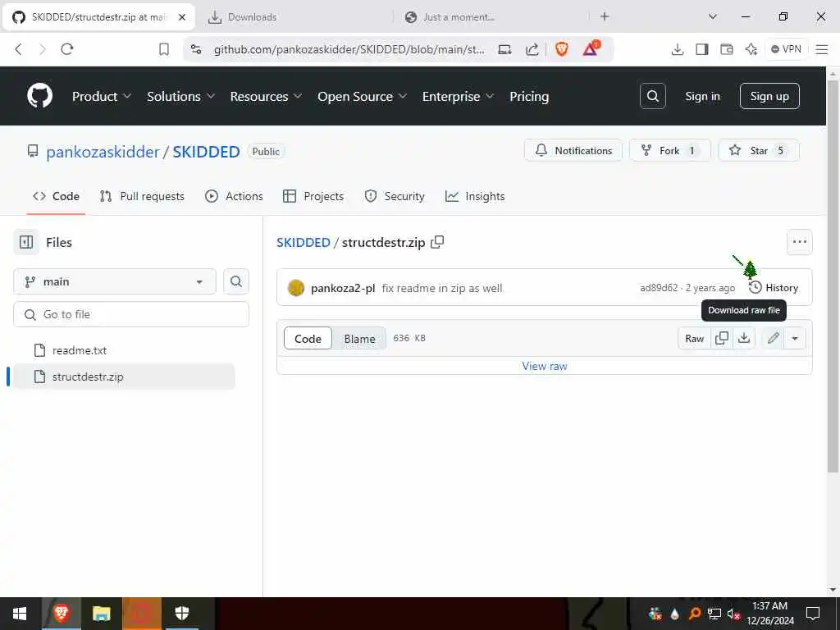Click the Sign up button
840x630 pixels.
pos(769,96)
